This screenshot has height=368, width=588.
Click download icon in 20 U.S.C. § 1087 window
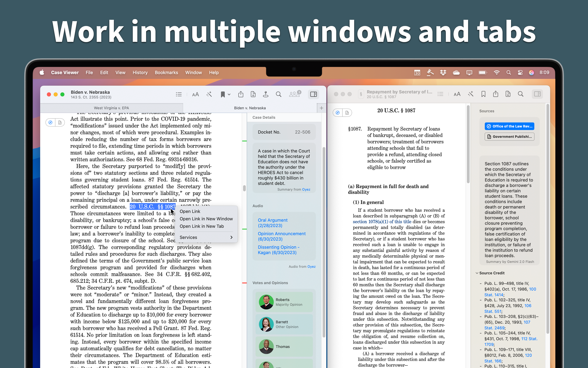508,94
